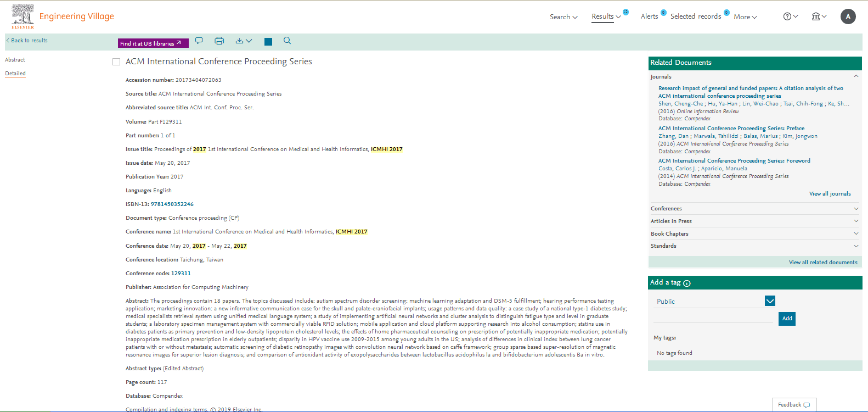
Task: Click author Costa, Carlos J.
Action: 677,169
